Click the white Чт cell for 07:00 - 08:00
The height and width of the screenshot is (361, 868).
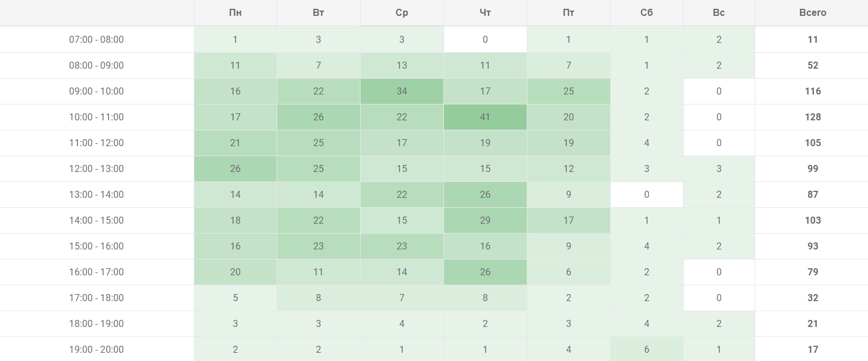click(485, 40)
